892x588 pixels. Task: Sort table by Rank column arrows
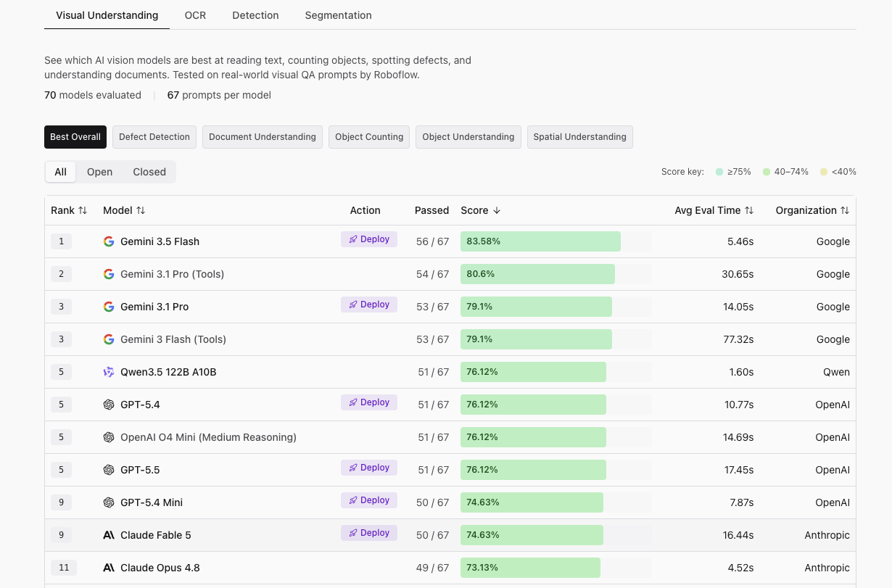[83, 210]
